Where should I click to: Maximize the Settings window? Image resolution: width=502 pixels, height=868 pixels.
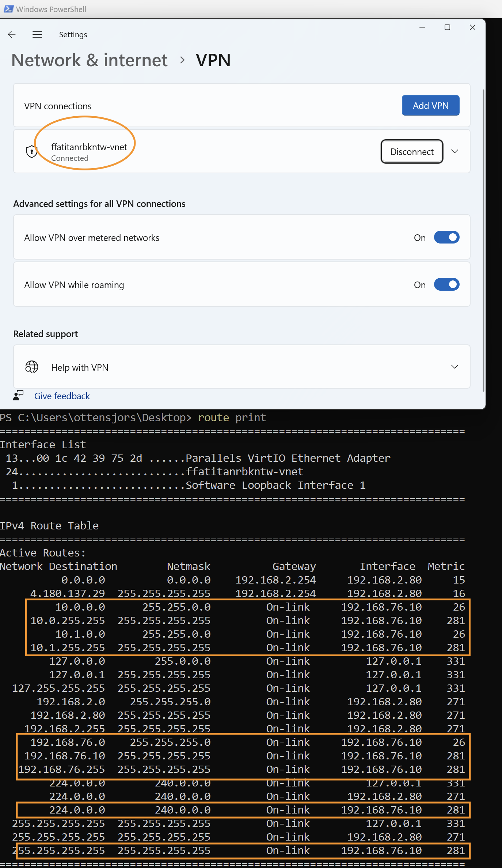pyautogui.click(x=447, y=27)
